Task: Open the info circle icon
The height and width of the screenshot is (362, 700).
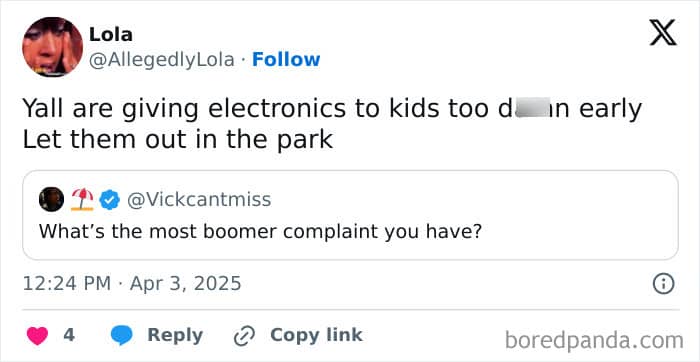Action: 663,284
